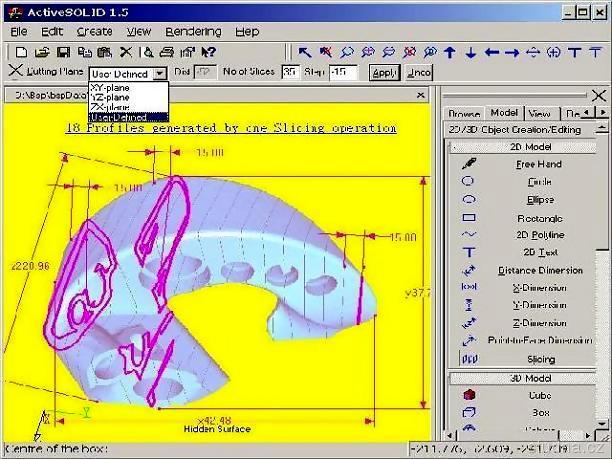Click the Properties icon next to Print
The width and height of the screenshot is (612, 459).
[187, 52]
